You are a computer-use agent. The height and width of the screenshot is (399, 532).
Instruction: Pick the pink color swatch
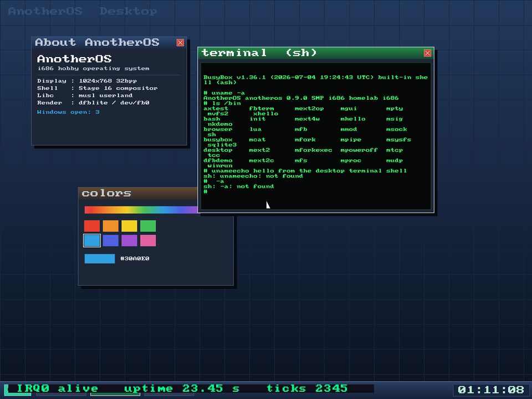point(148,241)
